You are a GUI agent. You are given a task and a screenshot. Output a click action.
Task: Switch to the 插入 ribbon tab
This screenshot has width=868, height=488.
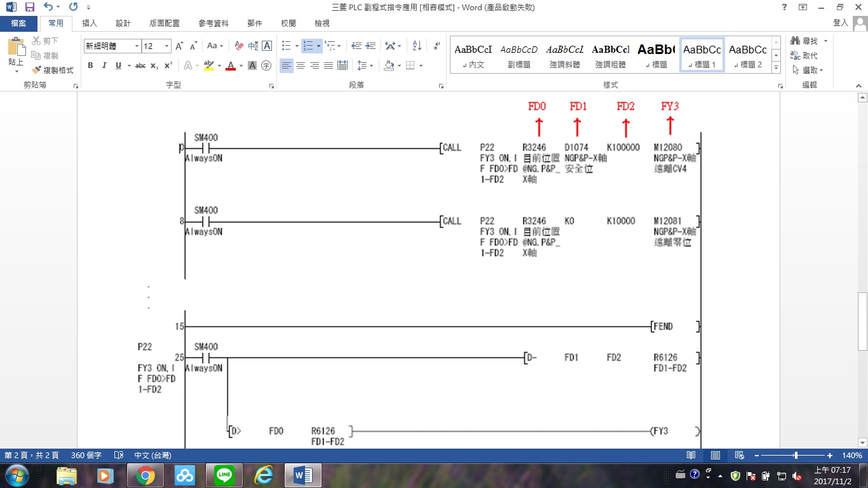click(90, 23)
